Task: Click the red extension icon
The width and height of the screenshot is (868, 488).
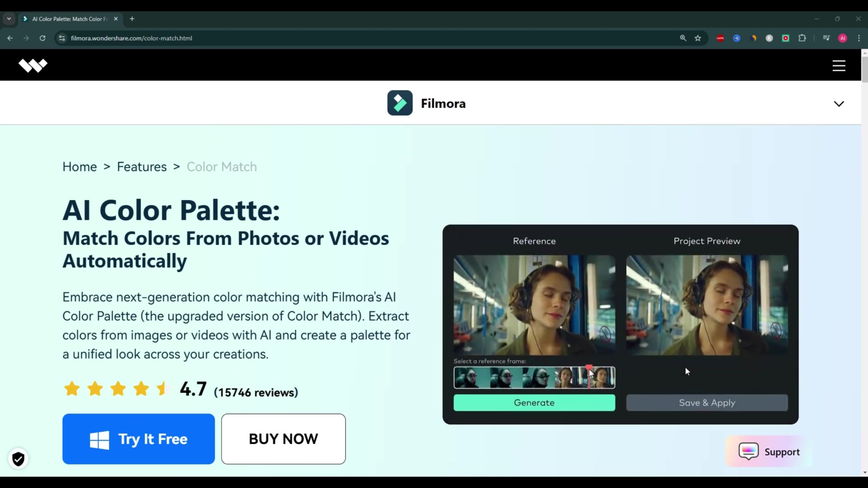Action: pos(721,38)
